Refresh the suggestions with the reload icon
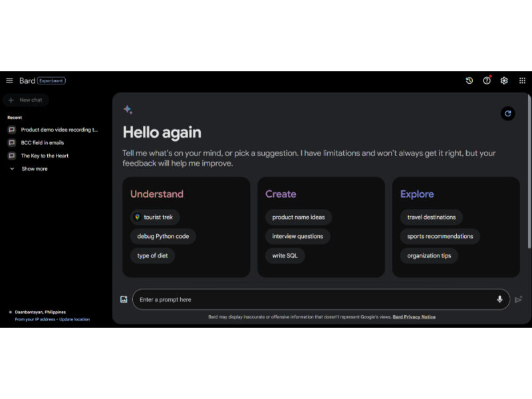The width and height of the screenshot is (532, 399). (x=507, y=114)
